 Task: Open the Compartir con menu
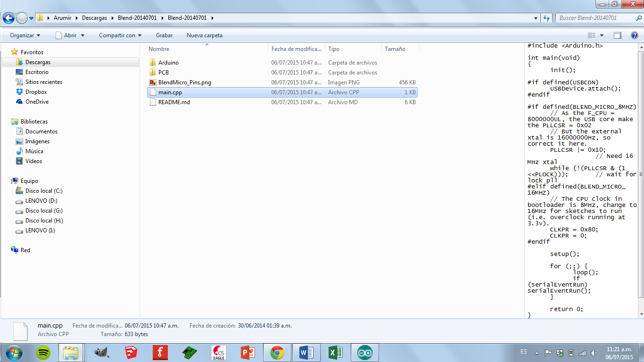120,35
